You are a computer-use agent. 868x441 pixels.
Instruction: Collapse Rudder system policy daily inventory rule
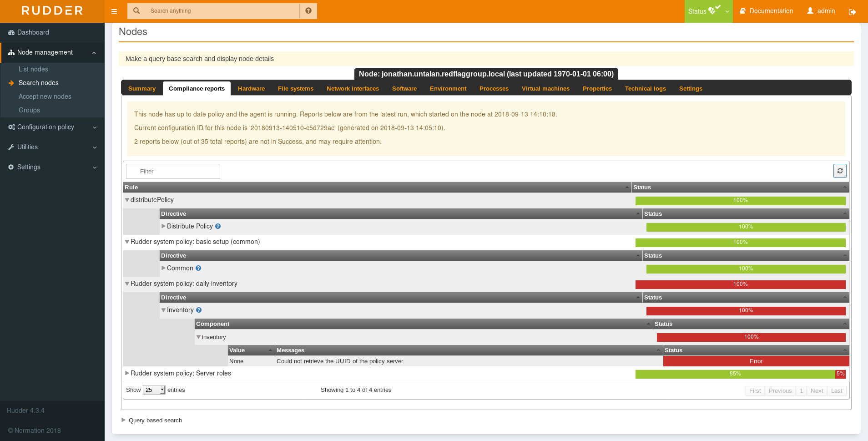pyautogui.click(x=127, y=284)
